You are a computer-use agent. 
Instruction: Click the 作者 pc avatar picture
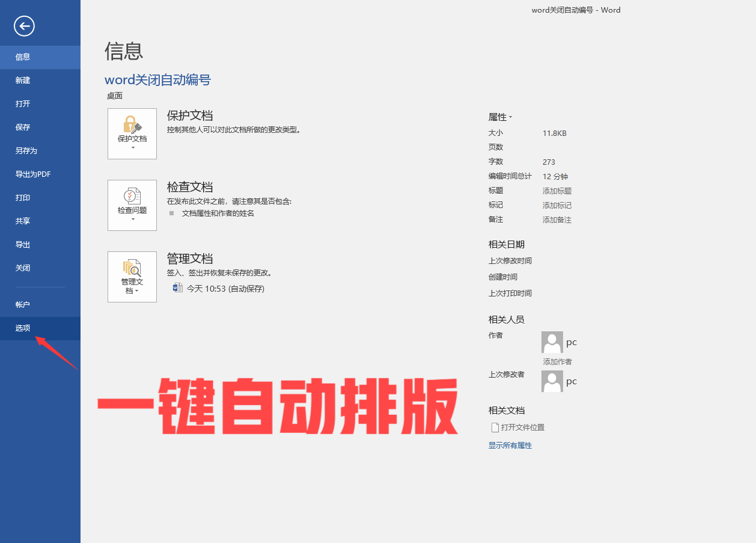(x=552, y=342)
